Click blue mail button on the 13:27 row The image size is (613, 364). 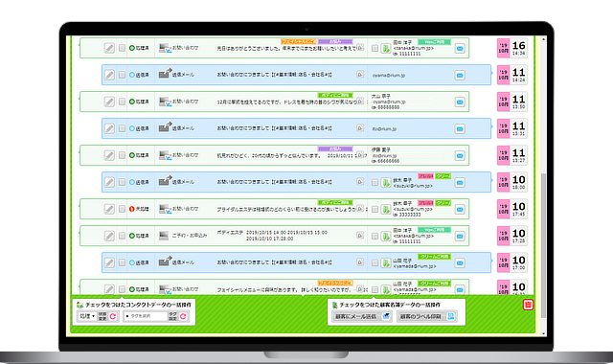click(460, 155)
